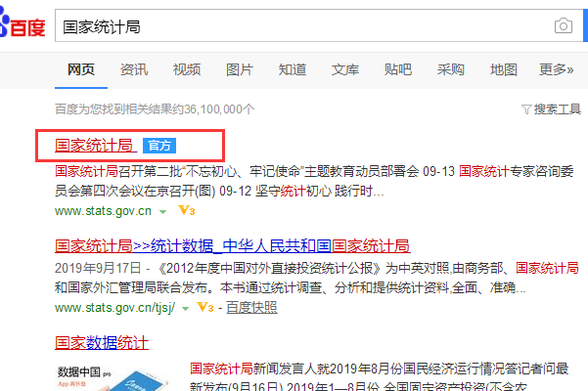Switch to the 资讯 tab
The image size is (588, 391).
pyautogui.click(x=134, y=69)
